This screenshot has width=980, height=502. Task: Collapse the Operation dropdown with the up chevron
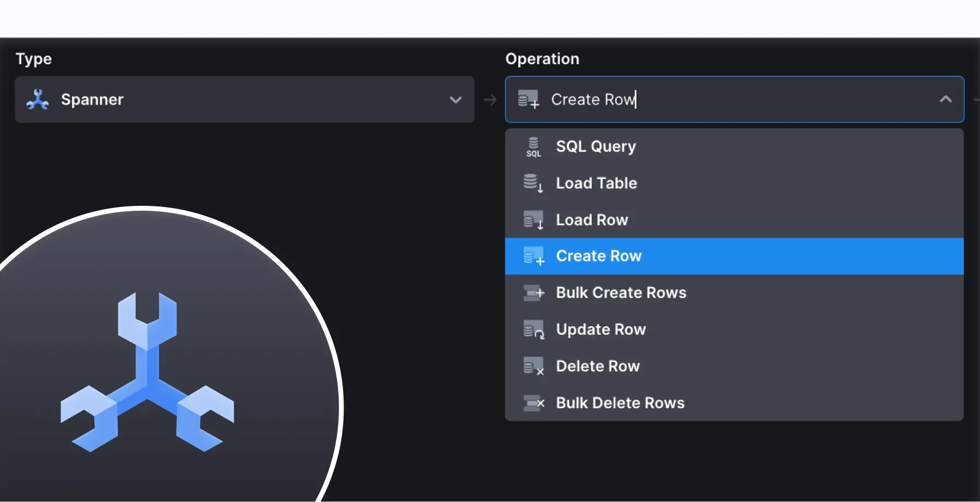point(946,99)
